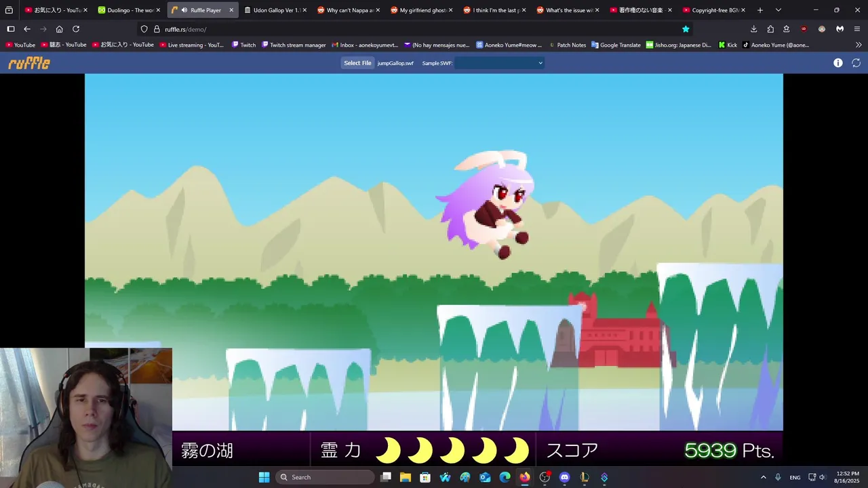Open OBS Studio from the taskbar
Screen dimensions: 868x488
[x=545, y=477]
